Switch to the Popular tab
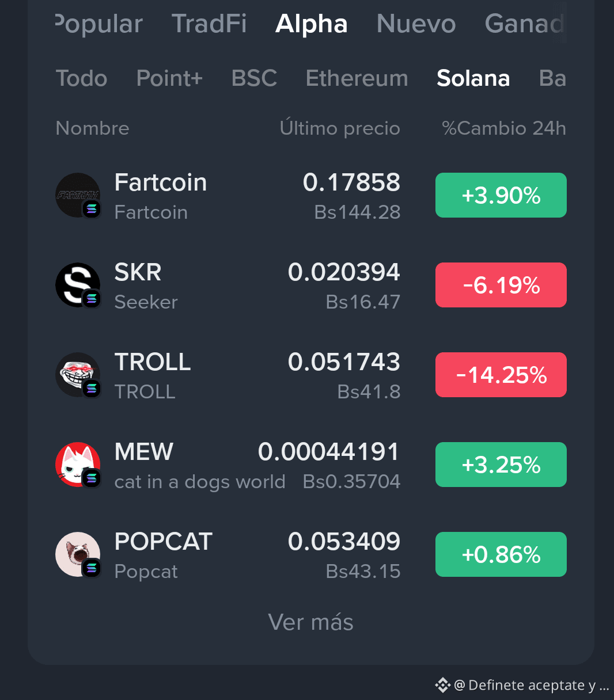Image resolution: width=614 pixels, height=700 pixels. (x=98, y=24)
